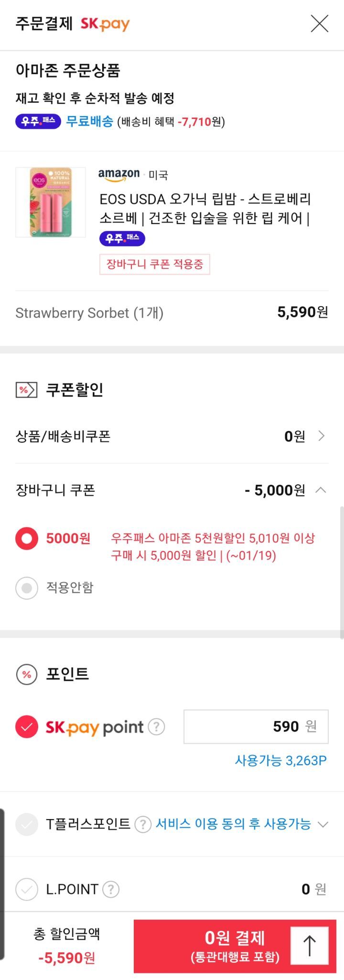The height and width of the screenshot is (980, 344).
Task: Tap the 우주패스 badge beside 무료배송
Action: 38,121
